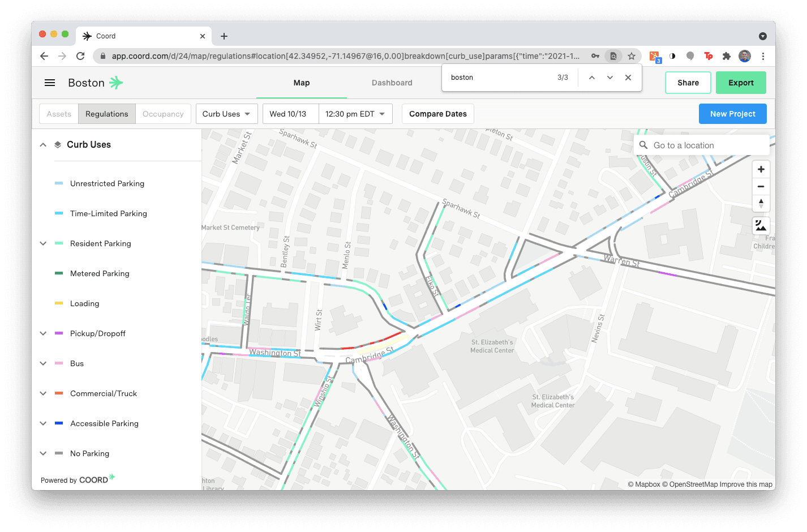Open the red Tp extension icon

click(x=709, y=56)
